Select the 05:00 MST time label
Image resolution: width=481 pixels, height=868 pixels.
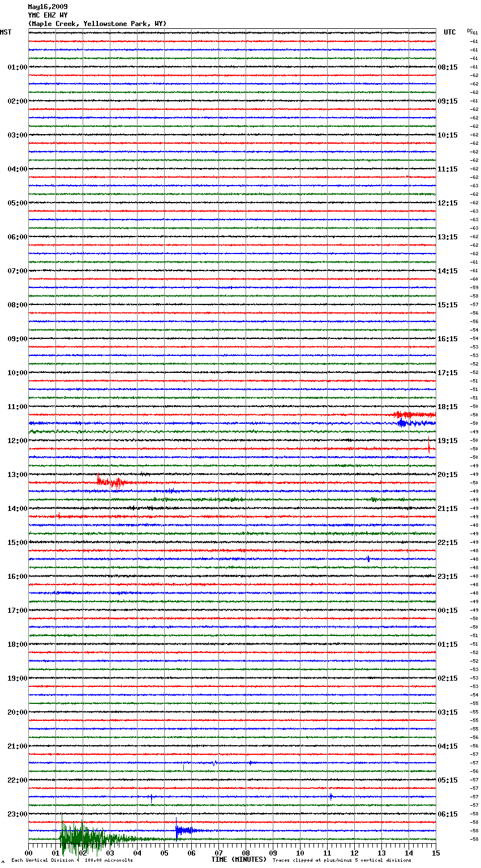[x=18, y=203]
